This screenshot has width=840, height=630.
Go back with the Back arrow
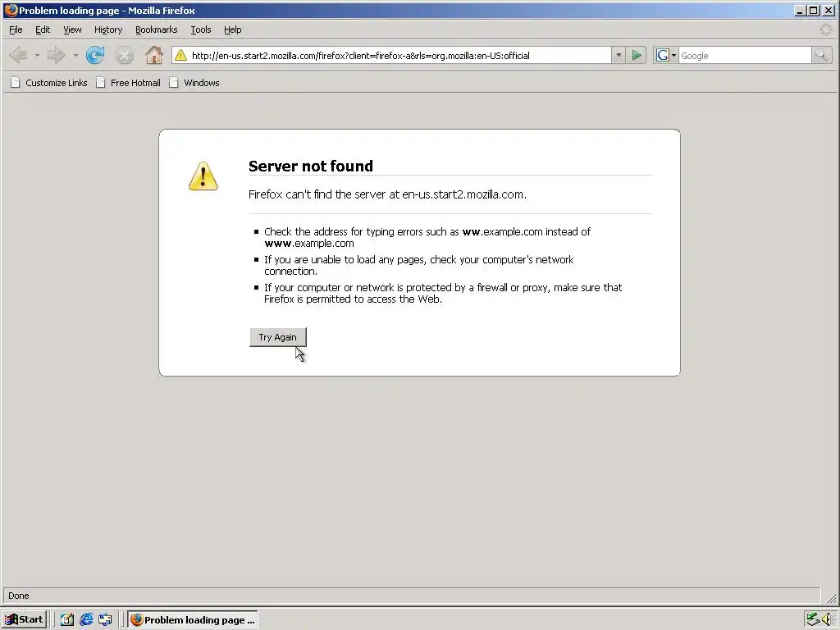point(18,55)
